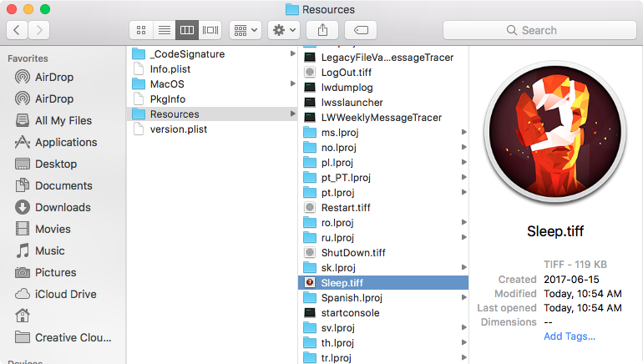Viewport: 643px width, 364px height.
Task: Select LegacyFileVa...essageTracer executable
Action: coord(383,58)
